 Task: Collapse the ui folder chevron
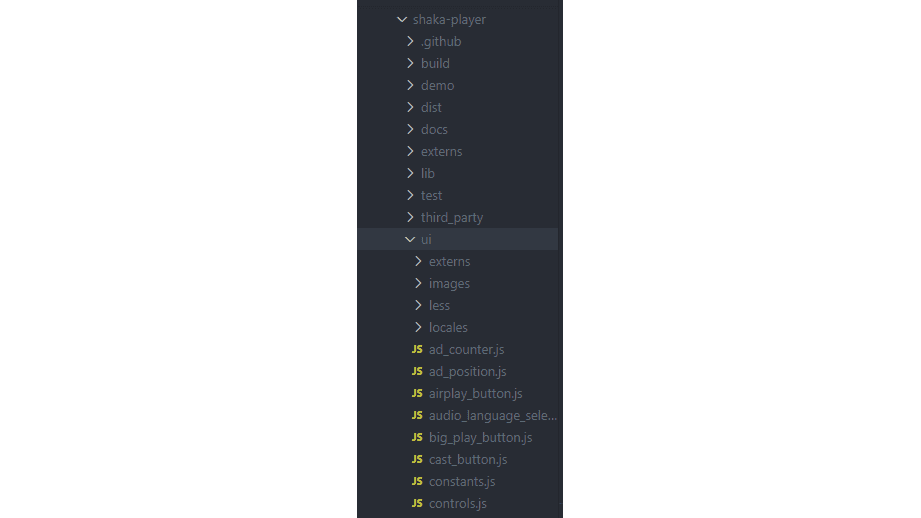point(410,239)
